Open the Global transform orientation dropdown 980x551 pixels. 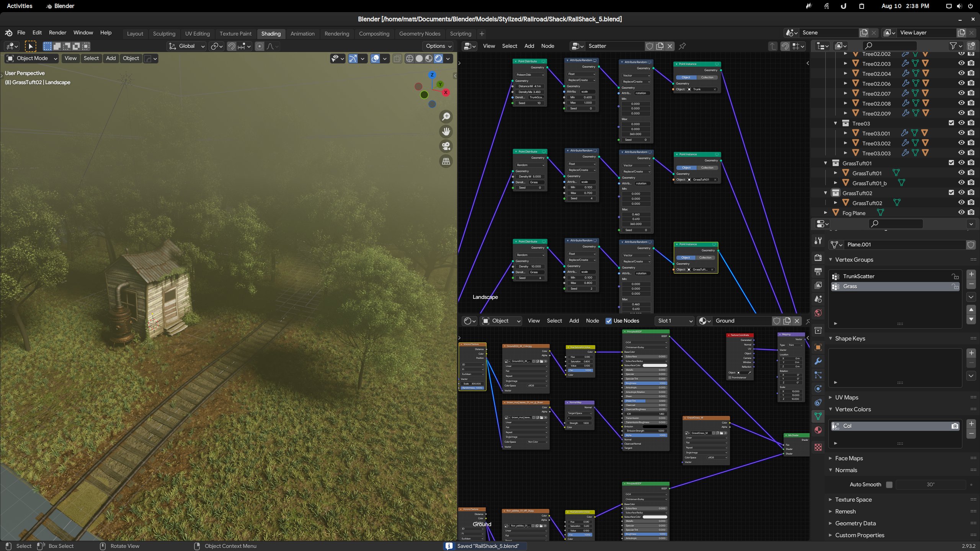click(187, 46)
